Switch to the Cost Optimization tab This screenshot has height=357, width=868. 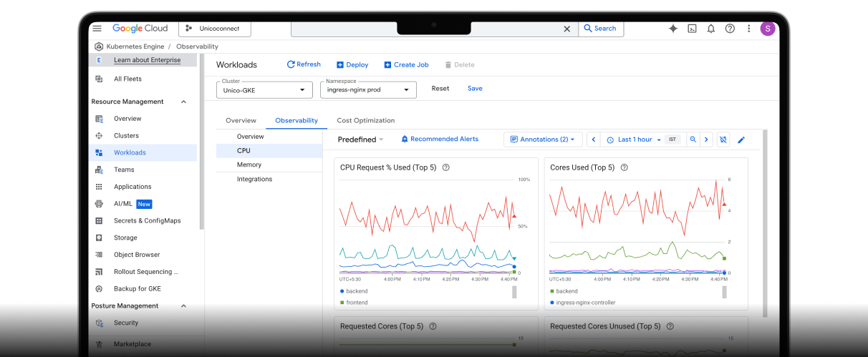(365, 120)
